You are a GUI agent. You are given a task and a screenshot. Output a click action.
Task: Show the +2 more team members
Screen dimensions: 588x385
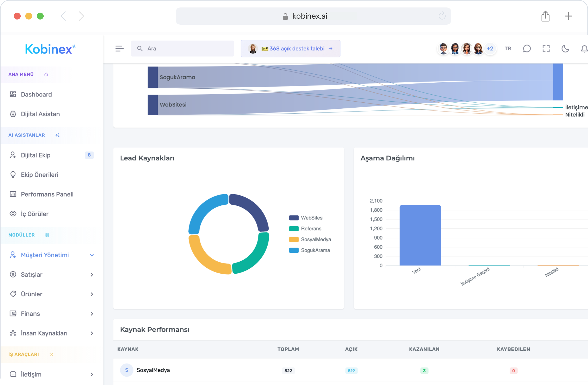tap(490, 48)
